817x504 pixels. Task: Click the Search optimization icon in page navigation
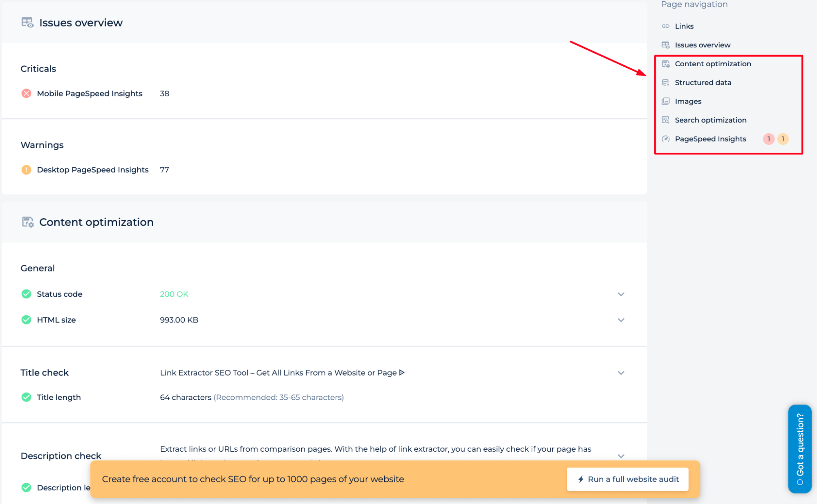(x=665, y=120)
